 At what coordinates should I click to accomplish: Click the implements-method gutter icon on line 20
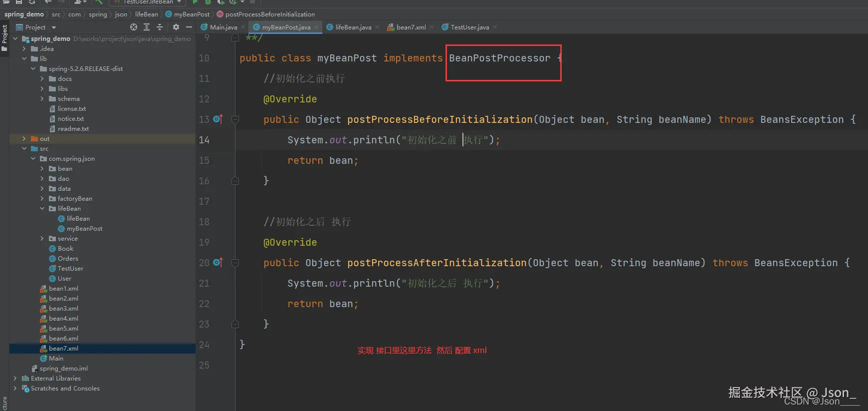tap(217, 262)
